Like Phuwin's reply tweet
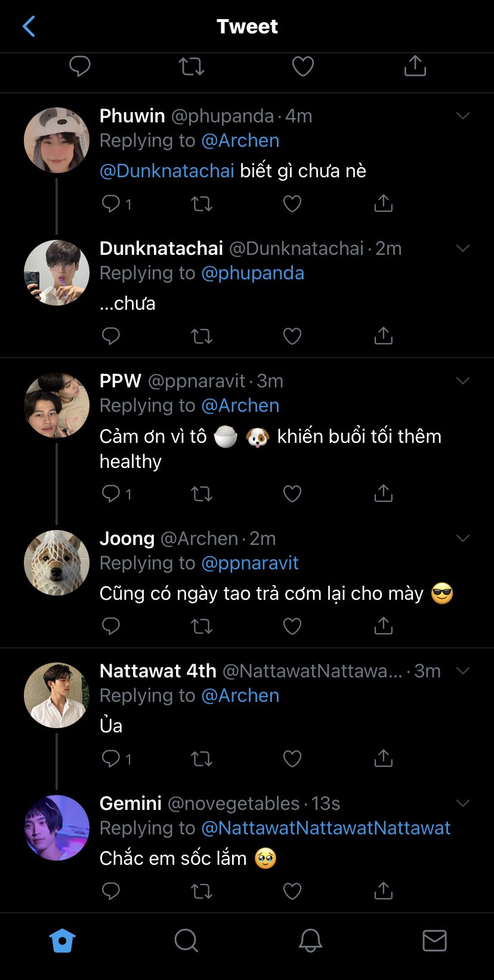The width and height of the screenshot is (494, 980). (292, 204)
